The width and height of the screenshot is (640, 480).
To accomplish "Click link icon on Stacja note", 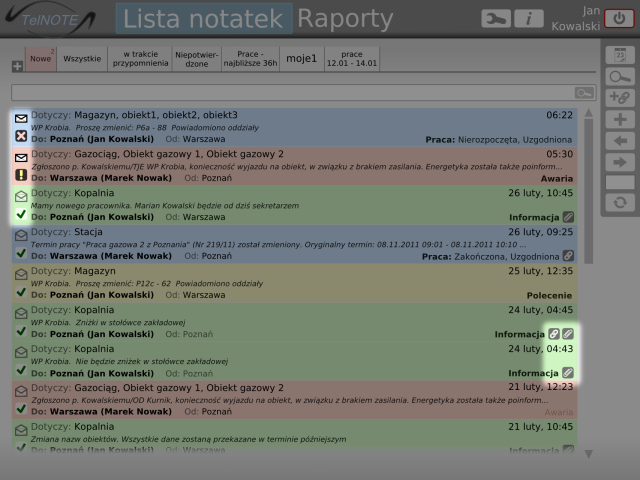I will click(568, 256).
